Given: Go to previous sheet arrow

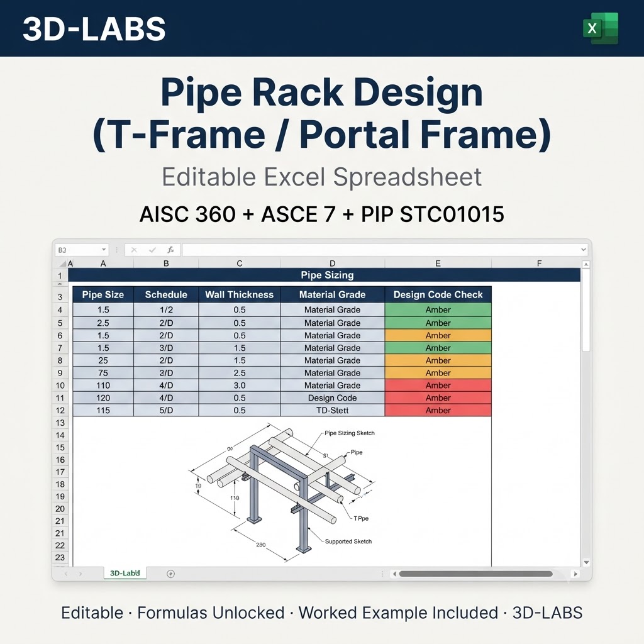Looking at the screenshot, I should [66, 574].
